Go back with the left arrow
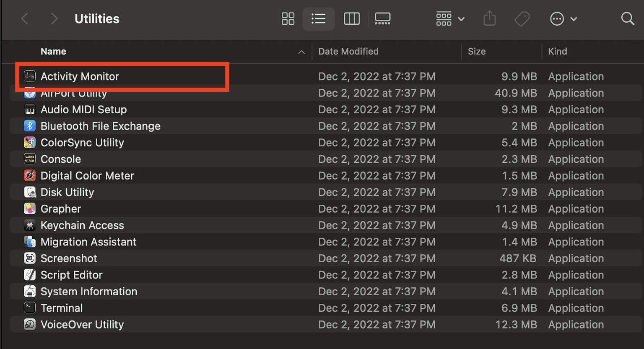This screenshot has height=349, width=644. coord(25,19)
